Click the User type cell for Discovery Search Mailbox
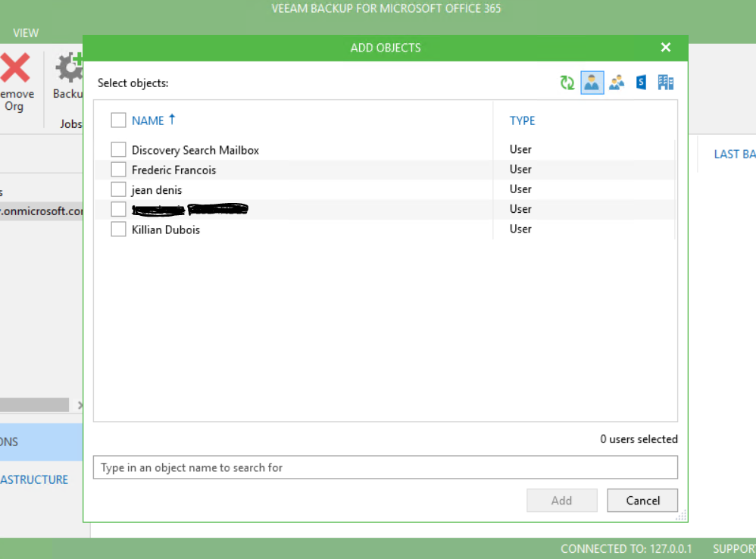Image resolution: width=756 pixels, height=559 pixels. click(x=520, y=149)
